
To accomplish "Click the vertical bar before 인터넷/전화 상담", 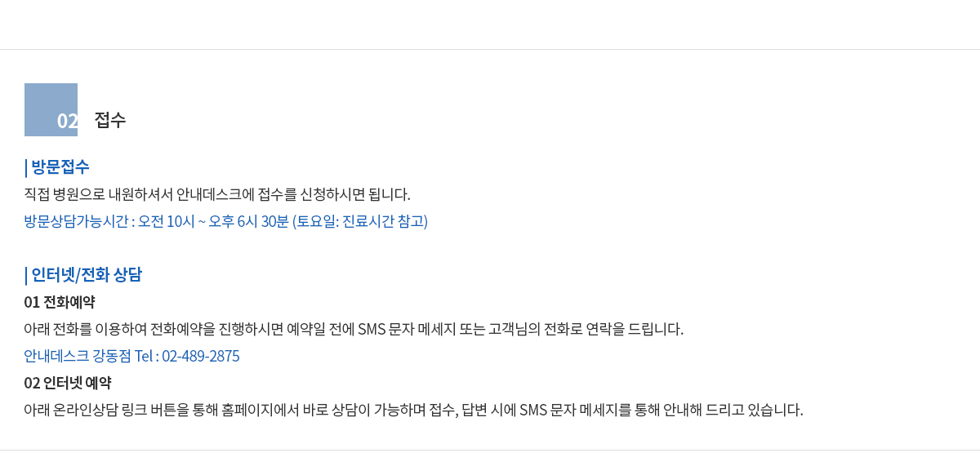I will pyautogui.click(x=26, y=276).
